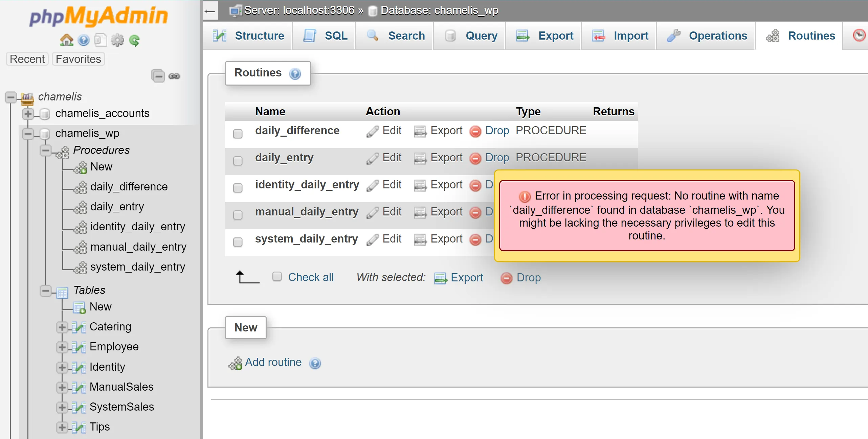Image resolution: width=868 pixels, height=439 pixels.
Task: Collapse the Procedures tree node
Action: click(45, 150)
